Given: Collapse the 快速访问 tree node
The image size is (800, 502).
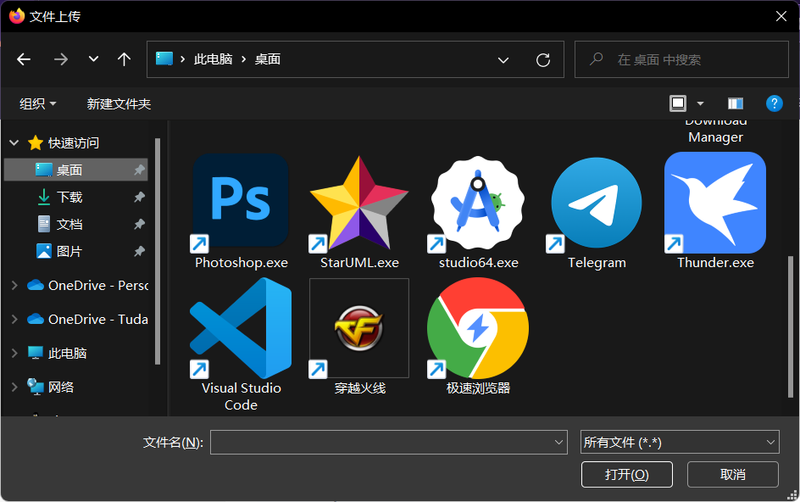Looking at the screenshot, I should pyautogui.click(x=14, y=143).
